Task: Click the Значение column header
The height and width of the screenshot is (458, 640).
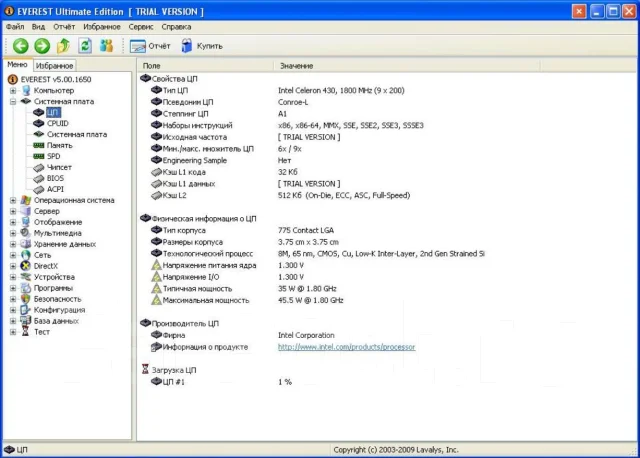Action: (407, 66)
